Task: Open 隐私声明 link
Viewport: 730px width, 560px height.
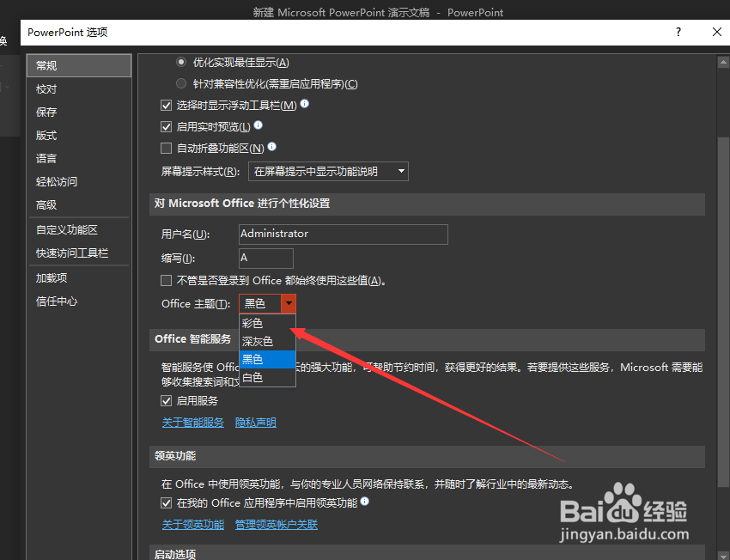Action: (256, 423)
